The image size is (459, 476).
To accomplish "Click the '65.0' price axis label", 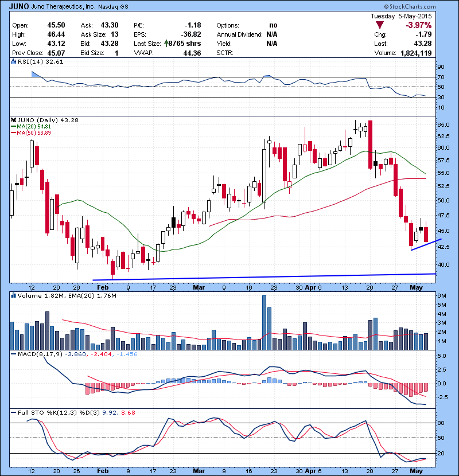I will 444,125.
